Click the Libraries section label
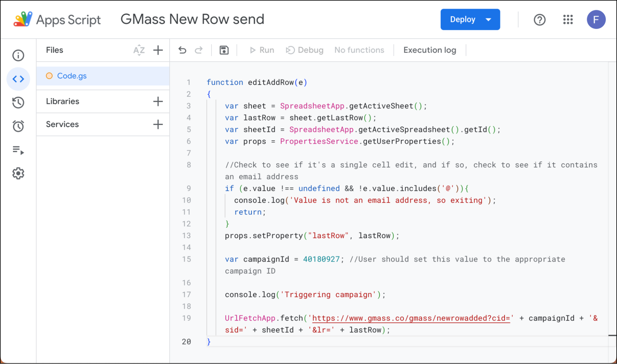The height and width of the screenshot is (364, 617). tap(63, 101)
